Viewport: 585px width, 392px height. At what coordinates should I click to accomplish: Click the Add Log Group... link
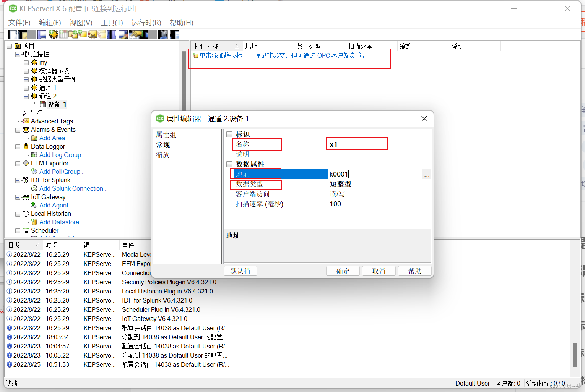(x=62, y=155)
